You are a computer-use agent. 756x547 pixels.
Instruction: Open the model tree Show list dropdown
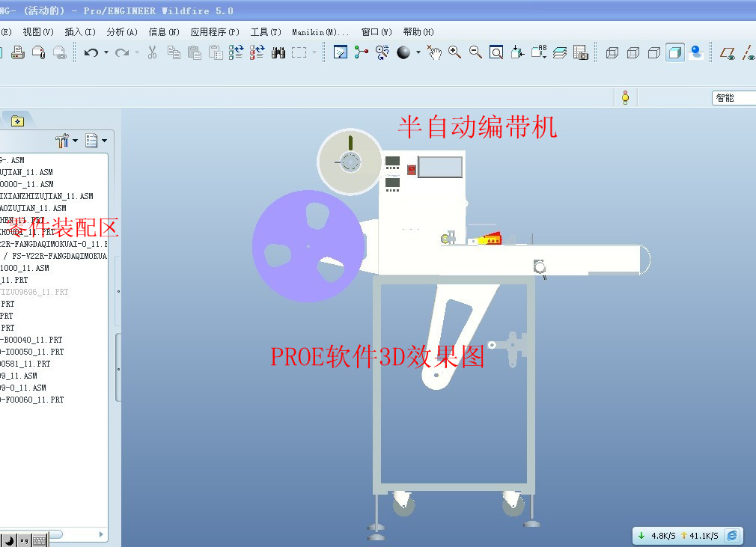tap(96, 140)
